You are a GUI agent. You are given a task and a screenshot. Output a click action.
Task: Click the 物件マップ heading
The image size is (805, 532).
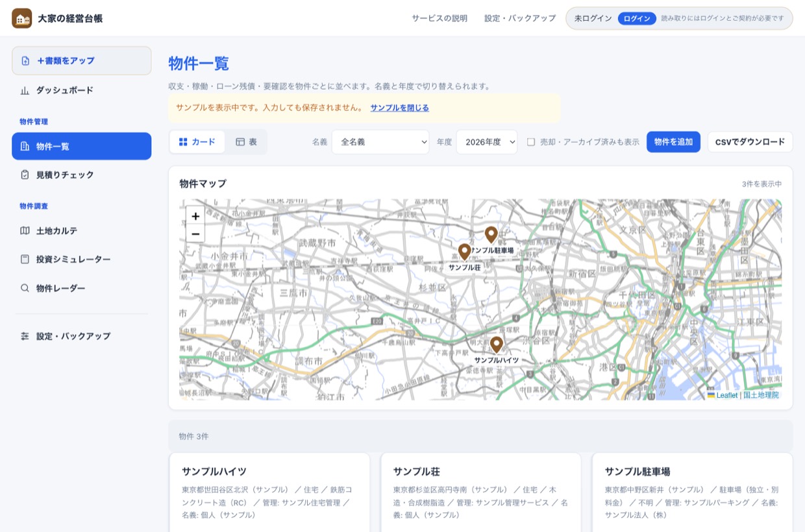(203, 184)
